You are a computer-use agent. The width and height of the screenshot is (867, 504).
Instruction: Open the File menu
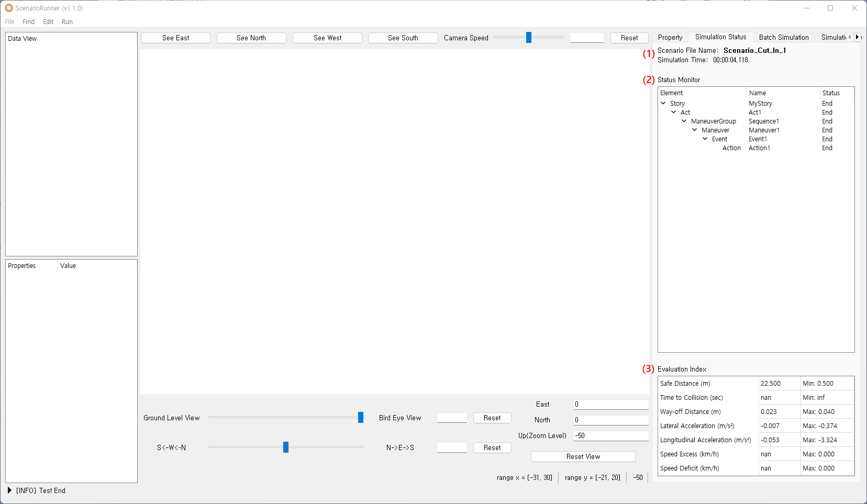(x=9, y=22)
